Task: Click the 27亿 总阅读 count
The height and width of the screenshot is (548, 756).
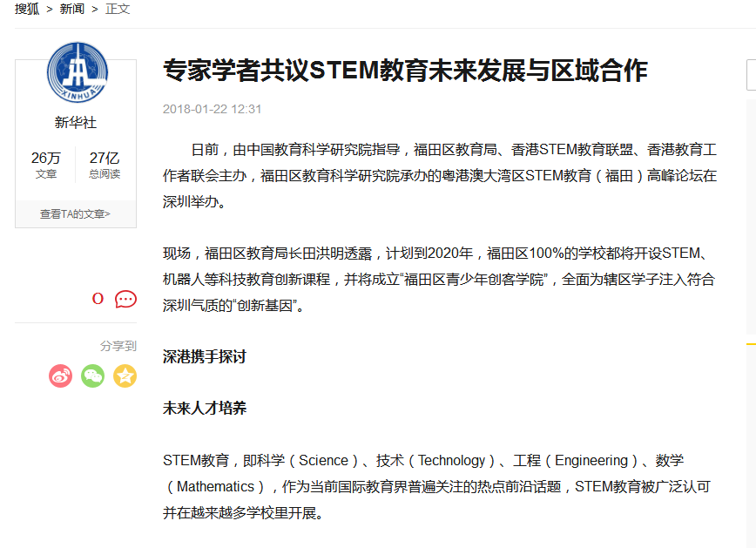Action: click(105, 165)
